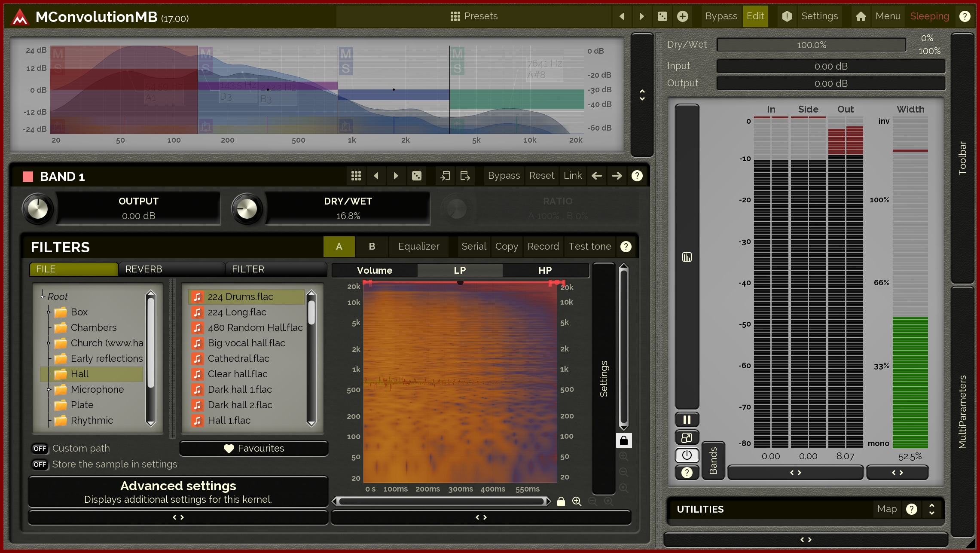Pause the level meters

[687, 420]
